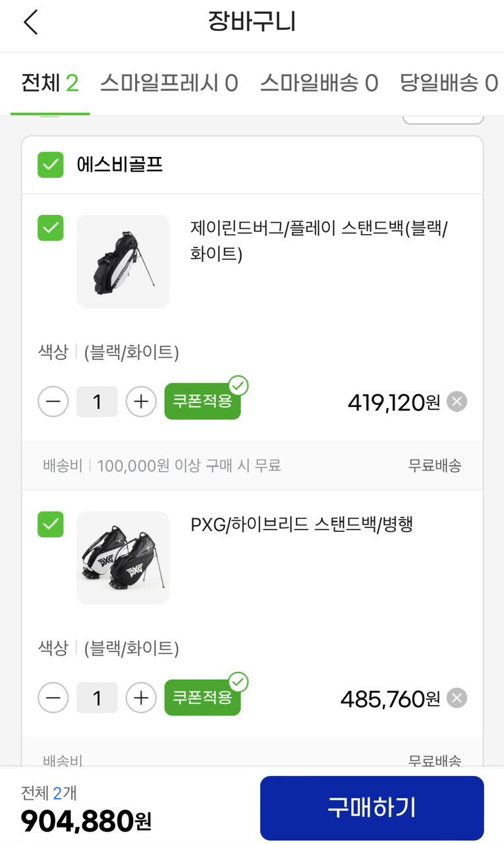Image resolution: width=504 pixels, height=844 pixels.
Task: Switch to 스마일프레시 tab
Action: [x=169, y=83]
